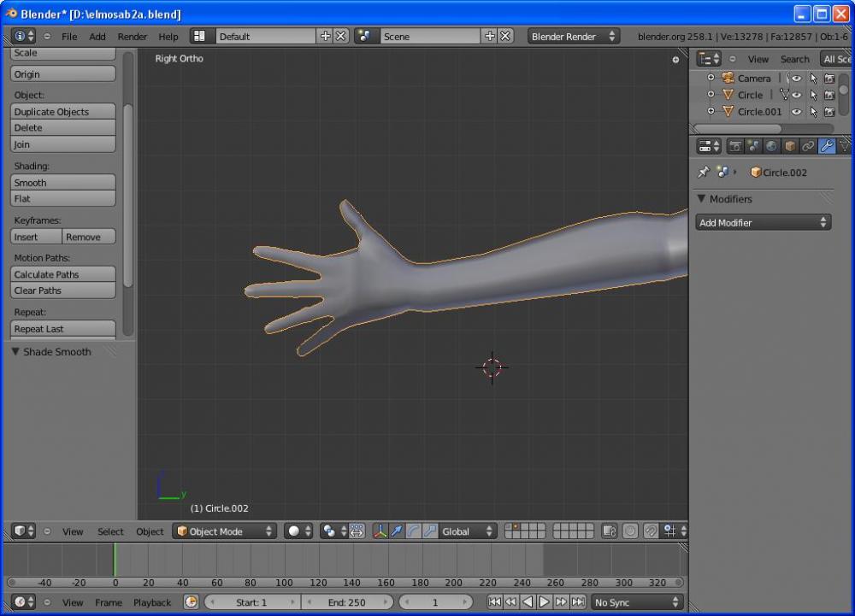
Task: Toggle visibility of Circle.001 in outliner
Action: (797, 112)
